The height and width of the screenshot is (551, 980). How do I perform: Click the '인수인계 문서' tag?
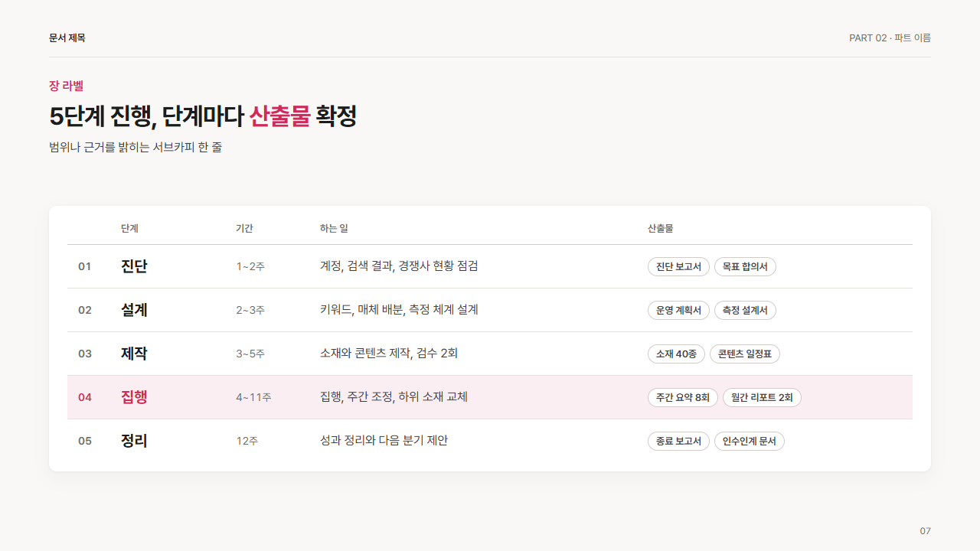coord(750,441)
